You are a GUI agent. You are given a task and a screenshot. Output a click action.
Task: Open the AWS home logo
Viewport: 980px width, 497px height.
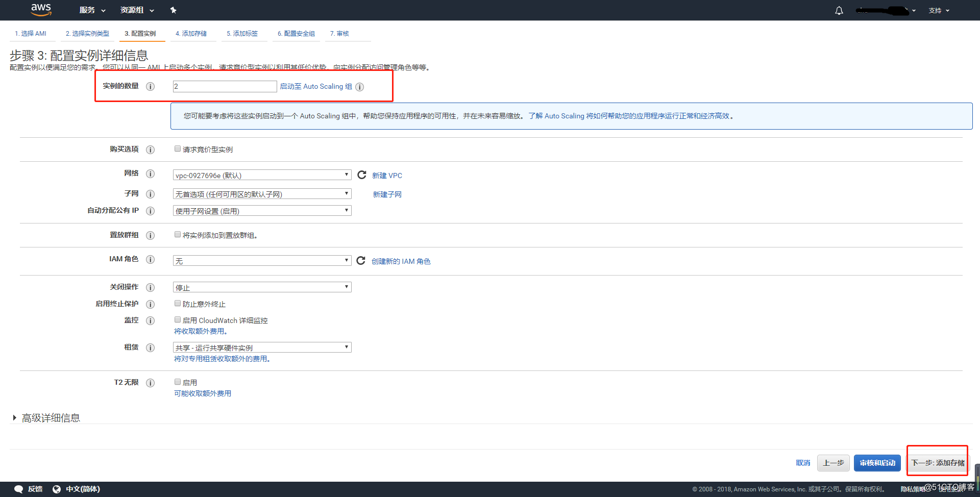click(41, 10)
